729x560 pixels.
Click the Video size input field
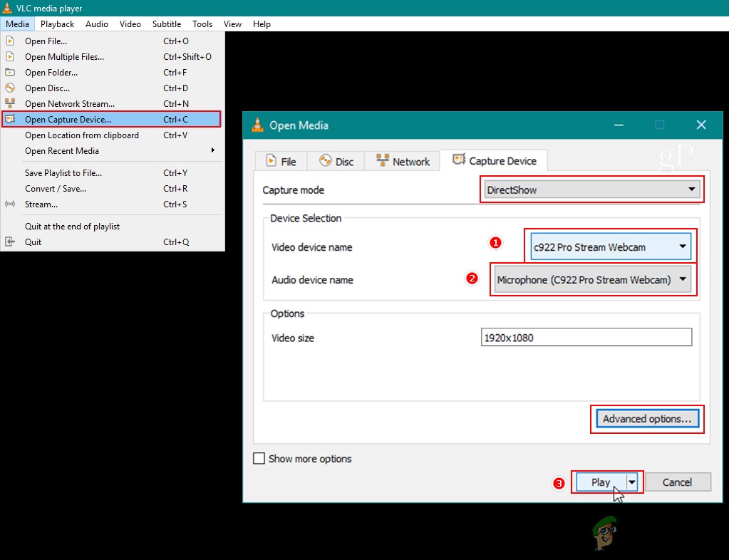click(586, 338)
